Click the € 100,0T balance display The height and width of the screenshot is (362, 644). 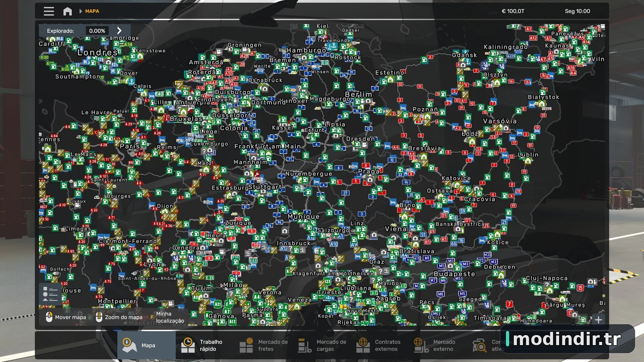[x=513, y=11]
